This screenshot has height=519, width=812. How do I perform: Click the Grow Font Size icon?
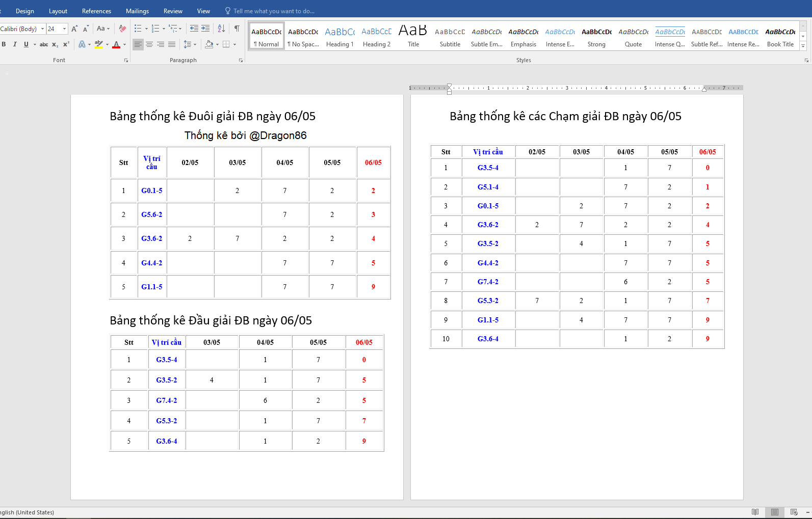pyautogui.click(x=74, y=29)
